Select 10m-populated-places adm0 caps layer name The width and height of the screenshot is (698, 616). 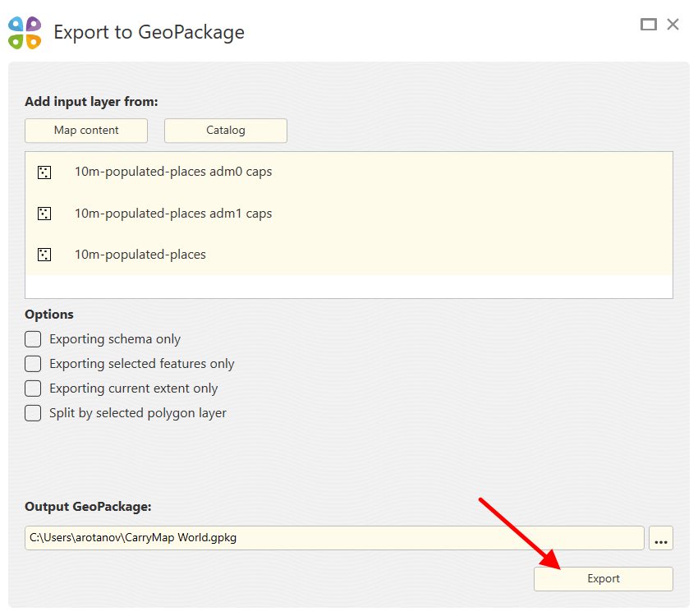(x=173, y=172)
